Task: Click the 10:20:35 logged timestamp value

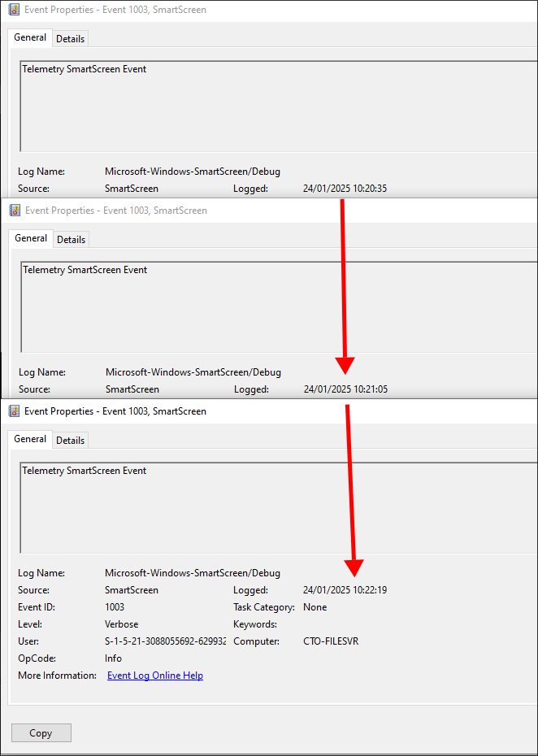Action: [x=345, y=189]
